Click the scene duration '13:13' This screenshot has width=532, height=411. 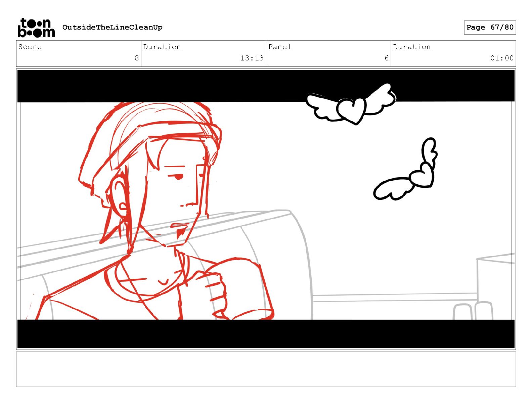coord(252,58)
